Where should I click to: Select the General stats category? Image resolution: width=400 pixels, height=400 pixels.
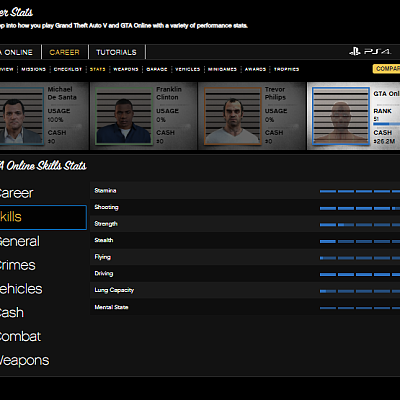pyautogui.click(x=19, y=241)
